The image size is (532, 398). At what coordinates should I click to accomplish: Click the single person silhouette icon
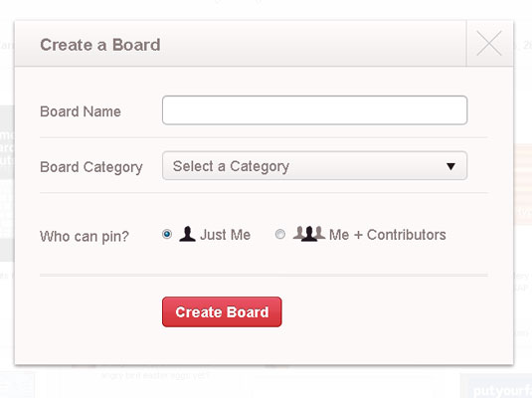coord(187,234)
